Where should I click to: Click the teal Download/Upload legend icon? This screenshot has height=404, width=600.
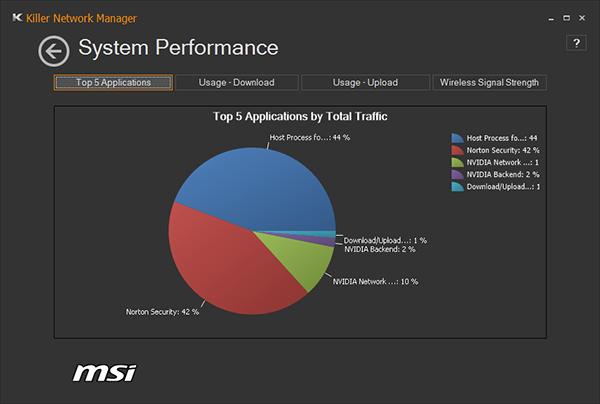point(457,187)
